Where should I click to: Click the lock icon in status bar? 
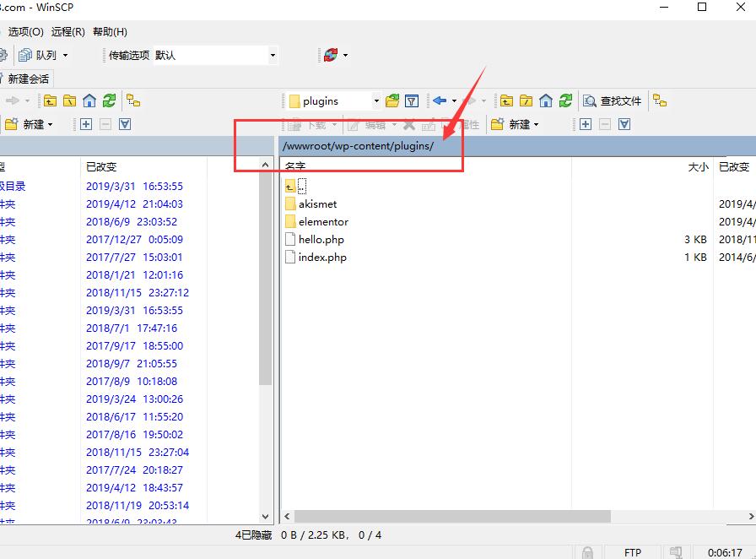pyautogui.click(x=587, y=552)
